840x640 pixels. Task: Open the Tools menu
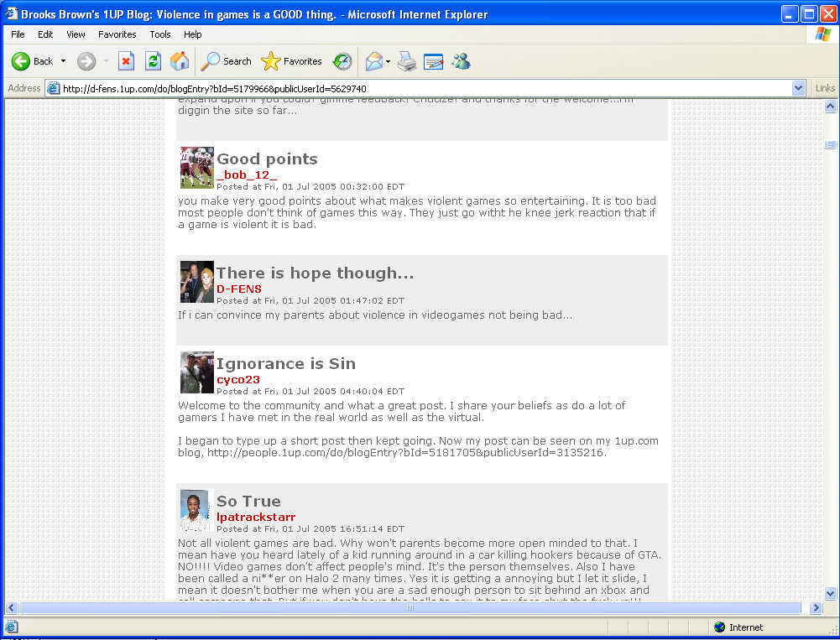(159, 34)
